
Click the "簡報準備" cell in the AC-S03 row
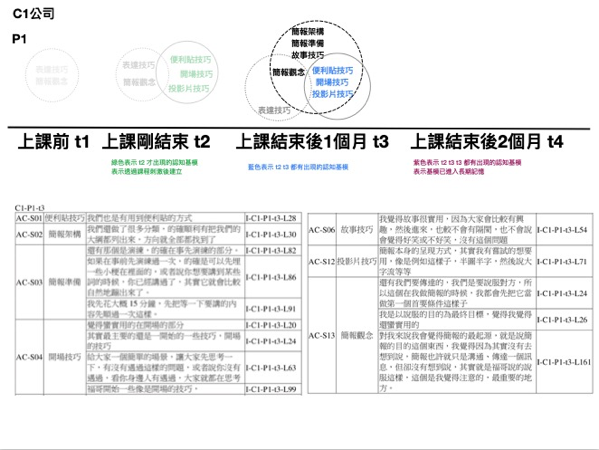[65, 282]
